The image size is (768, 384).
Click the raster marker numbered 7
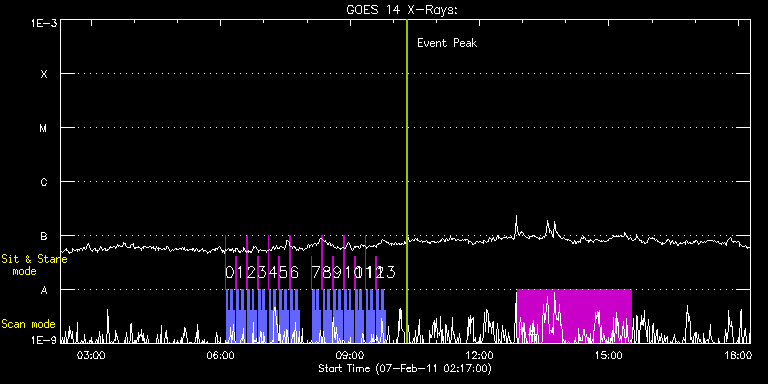(316, 272)
